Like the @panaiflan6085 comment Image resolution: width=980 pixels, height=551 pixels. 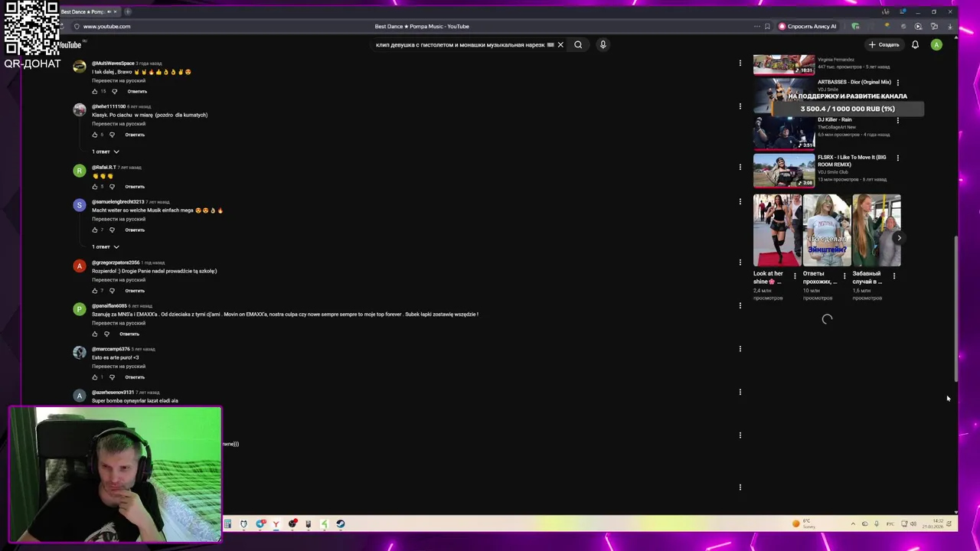tap(95, 334)
